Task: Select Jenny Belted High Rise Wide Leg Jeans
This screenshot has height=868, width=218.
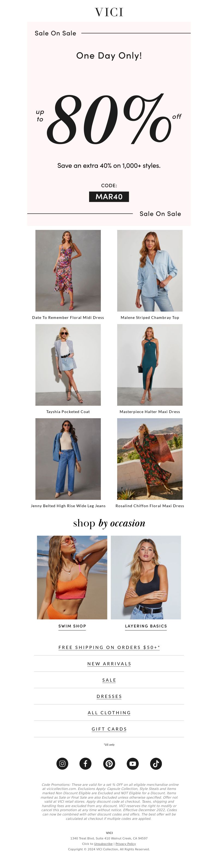Action: point(68,506)
